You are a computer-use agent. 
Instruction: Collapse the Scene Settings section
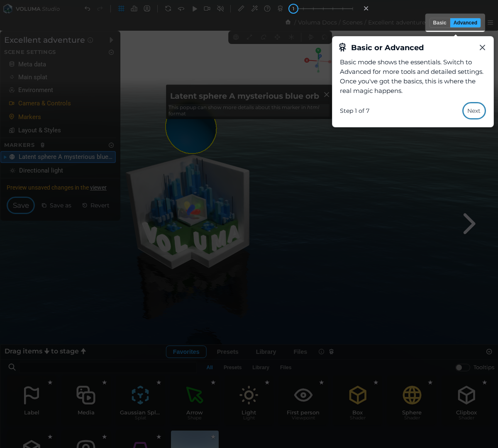click(111, 52)
